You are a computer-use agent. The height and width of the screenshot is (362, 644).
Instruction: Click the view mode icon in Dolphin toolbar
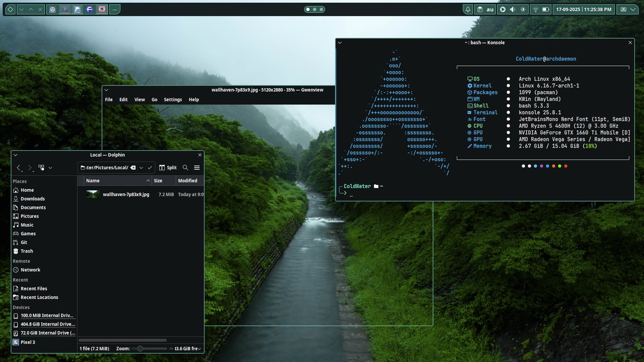41,167
